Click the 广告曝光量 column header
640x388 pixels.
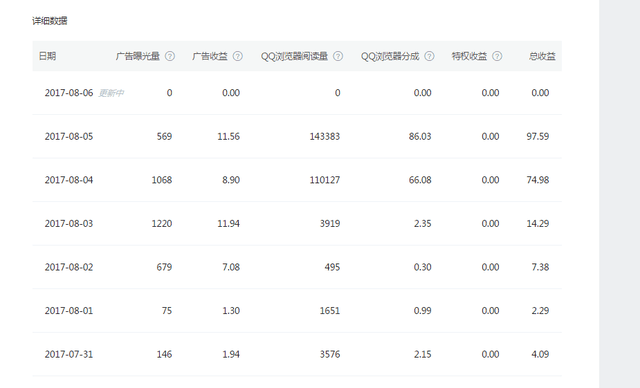click(138, 56)
